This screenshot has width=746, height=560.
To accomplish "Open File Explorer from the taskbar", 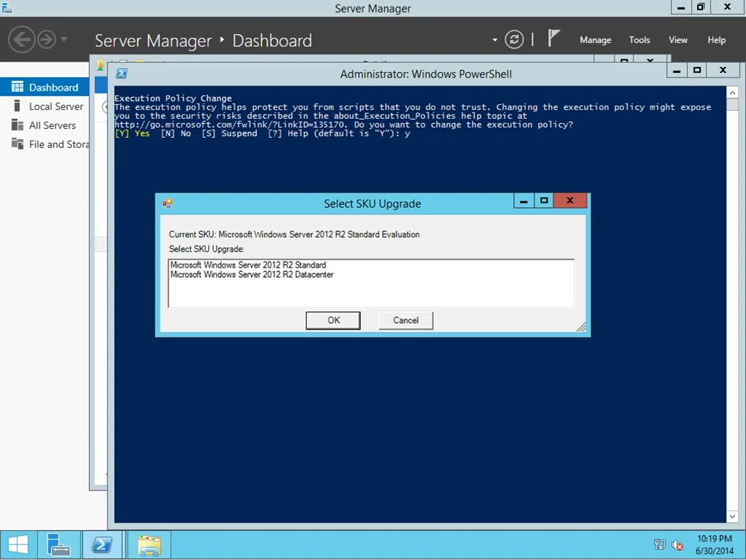I will click(149, 545).
